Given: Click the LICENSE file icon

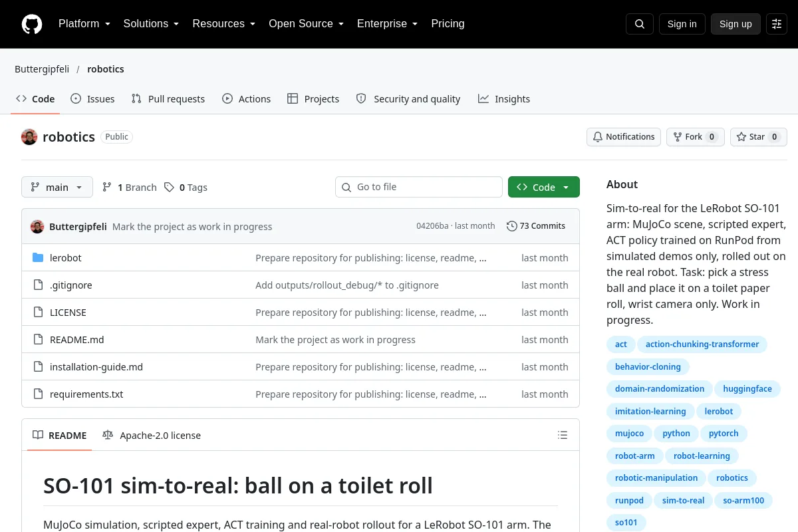Looking at the screenshot, I should point(38,312).
